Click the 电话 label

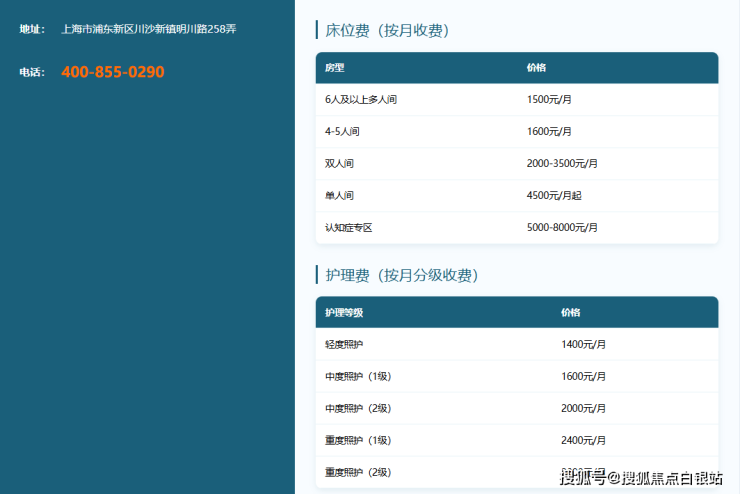tap(32, 72)
